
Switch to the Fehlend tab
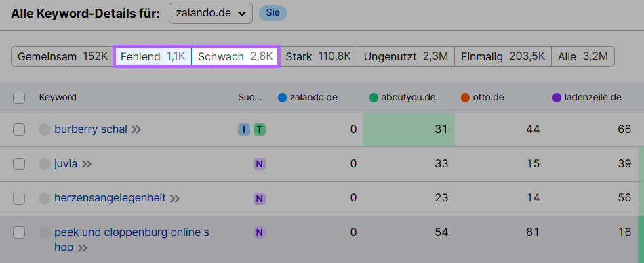(x=153, y=56)
